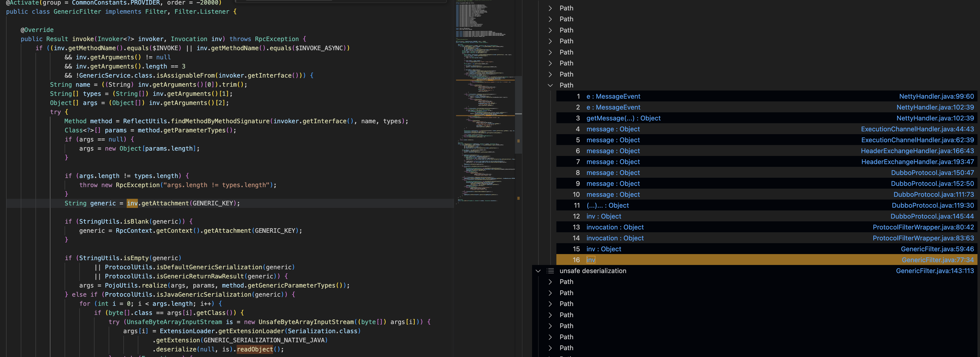Screen dimensions: 980x357
Task: Open NettyHandler.java:99:60 link
Action: click(x=936, y=97)
